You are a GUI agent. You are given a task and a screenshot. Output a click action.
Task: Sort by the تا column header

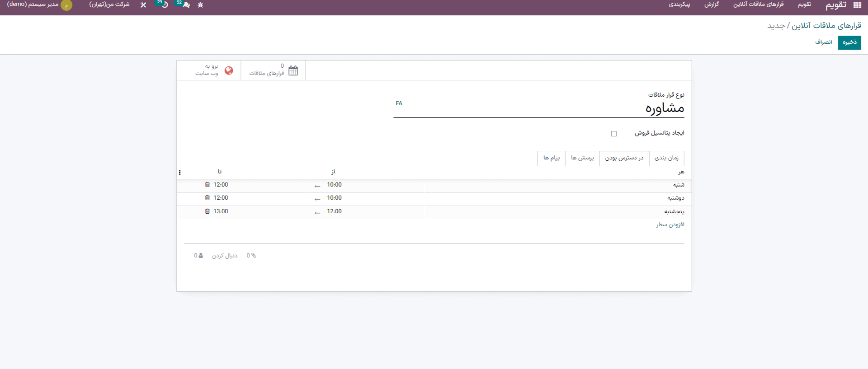pos(220,172)
